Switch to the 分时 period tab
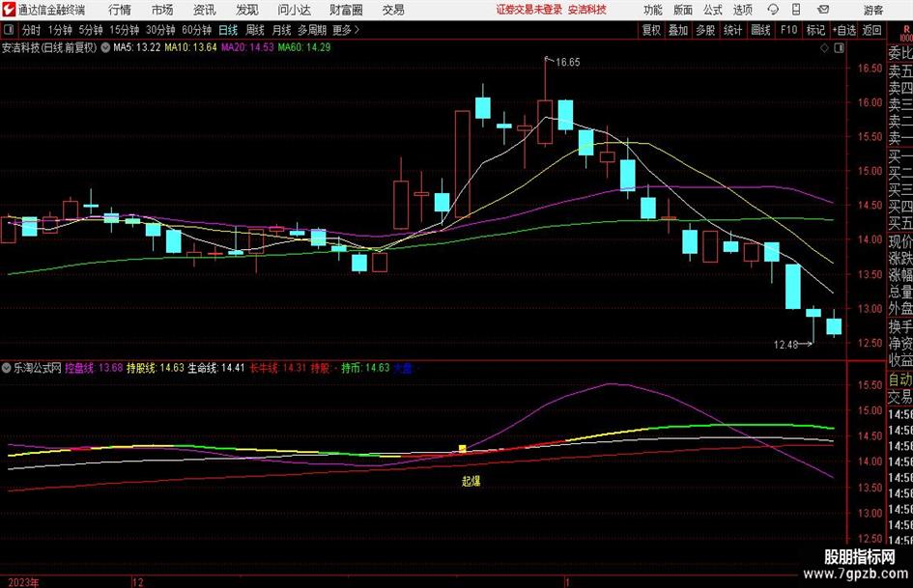The image size is (913, 588). (x=32, y=30)
